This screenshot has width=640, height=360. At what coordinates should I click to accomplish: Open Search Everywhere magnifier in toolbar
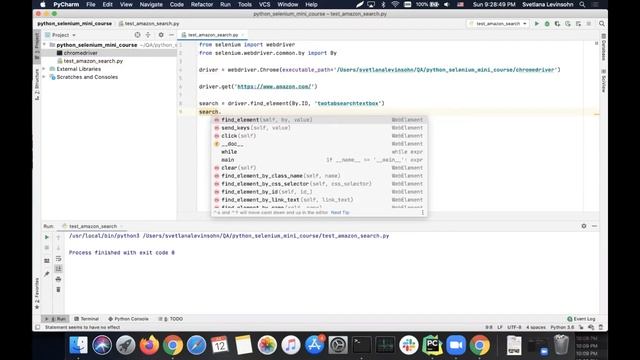(x=602, y=24)
